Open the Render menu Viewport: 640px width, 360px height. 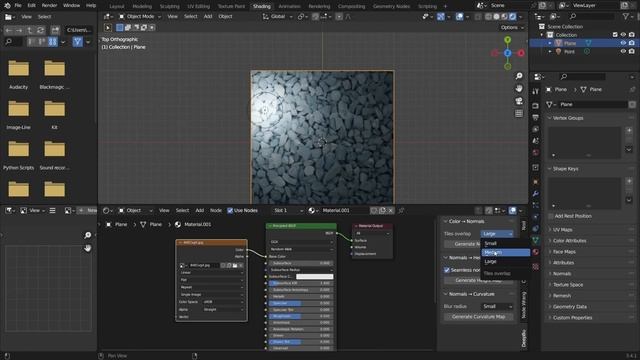(49, 6)
